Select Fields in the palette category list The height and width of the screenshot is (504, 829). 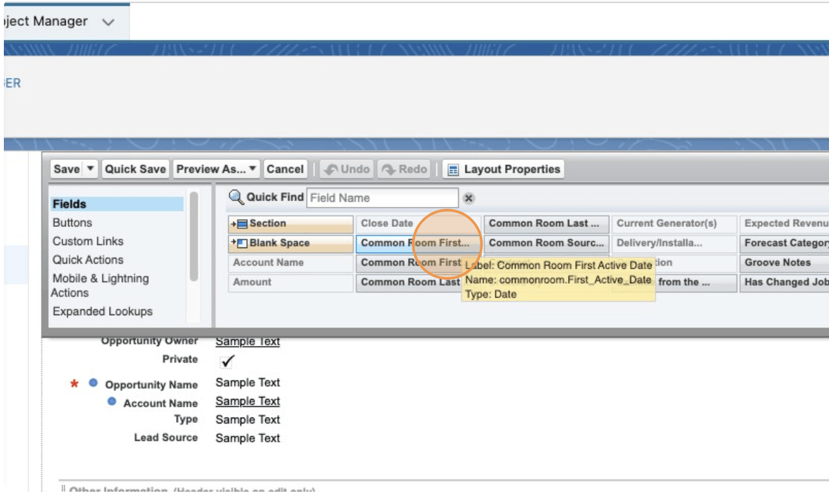coord(117,204)
